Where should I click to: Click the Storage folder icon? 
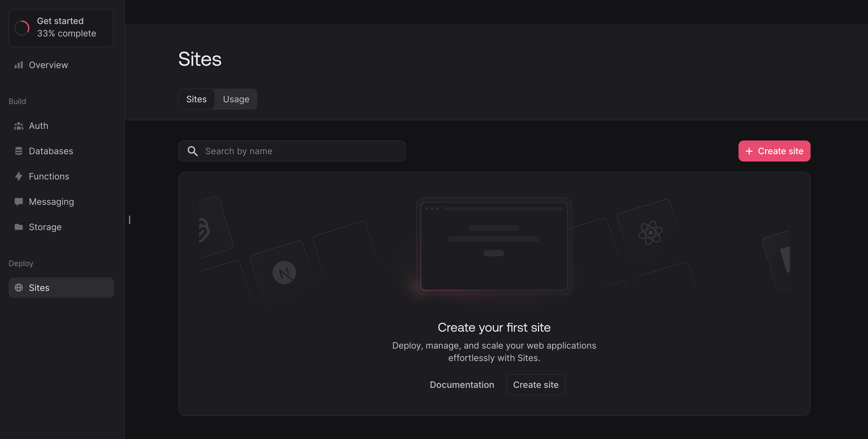(19, 227)
